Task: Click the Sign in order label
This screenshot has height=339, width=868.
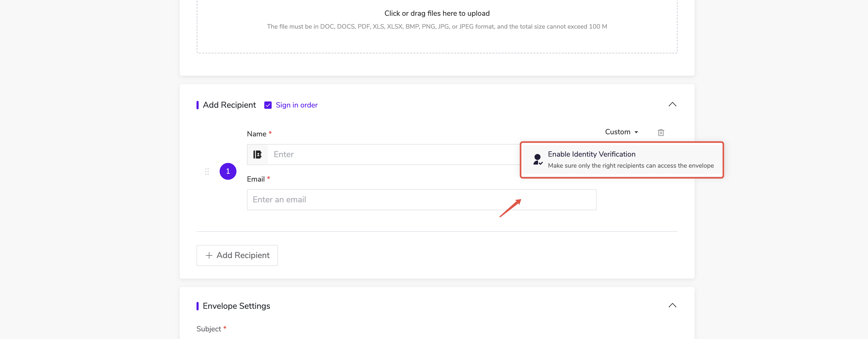Action: click(297, 105)
